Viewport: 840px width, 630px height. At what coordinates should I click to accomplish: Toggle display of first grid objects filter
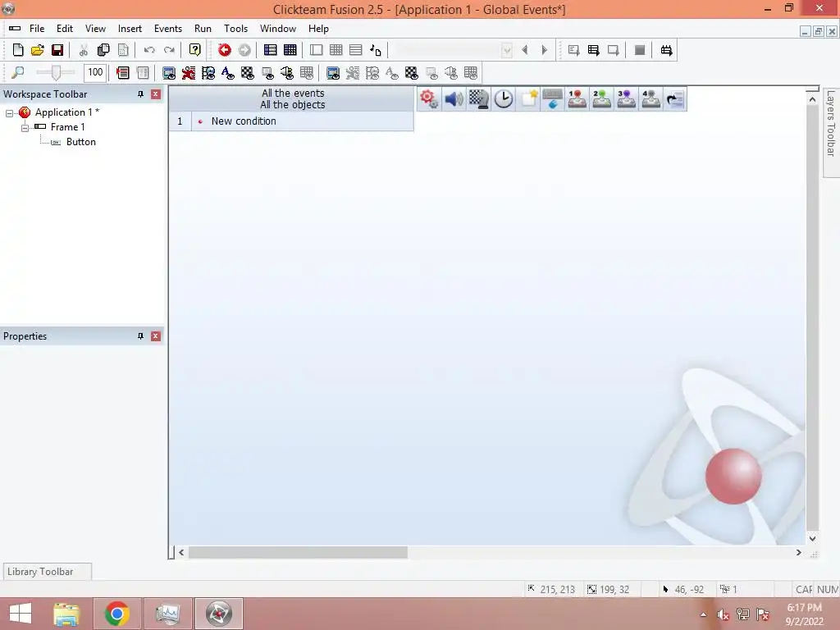(307, 72)
